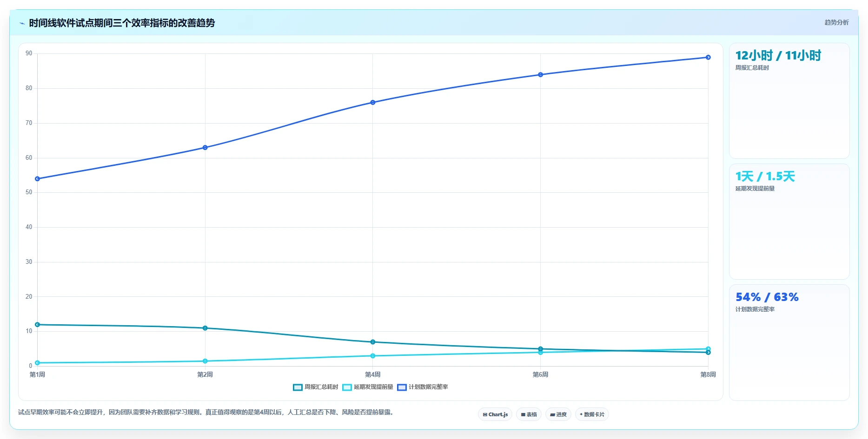
Task: Click the 数据卡片 tag
Action: pyautogui.click(x=592, y=414)
